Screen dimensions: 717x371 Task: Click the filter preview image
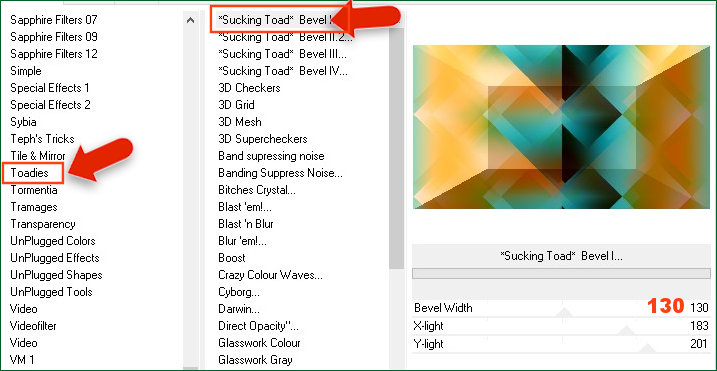point(561,127)
